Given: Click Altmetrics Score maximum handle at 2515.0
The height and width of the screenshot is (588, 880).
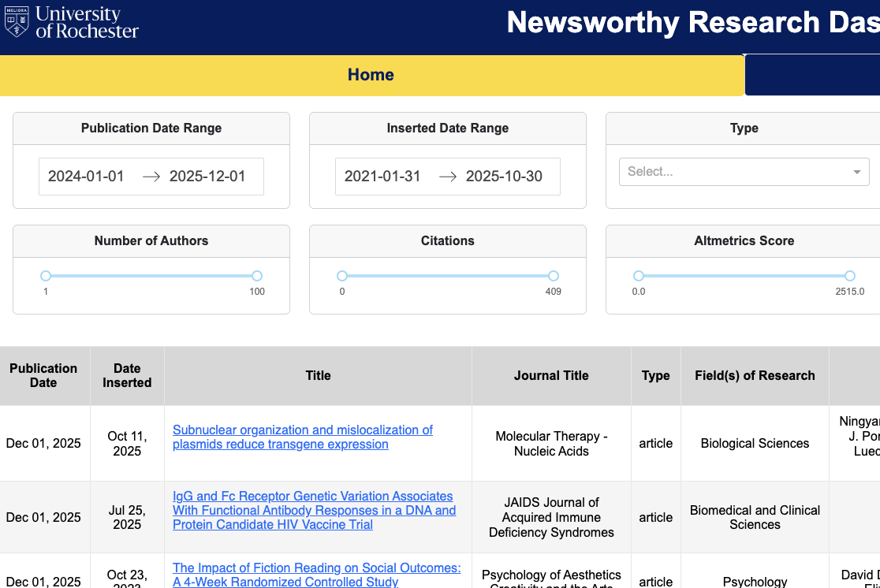Looking at the screenshot, I should (x=850, y=276).
